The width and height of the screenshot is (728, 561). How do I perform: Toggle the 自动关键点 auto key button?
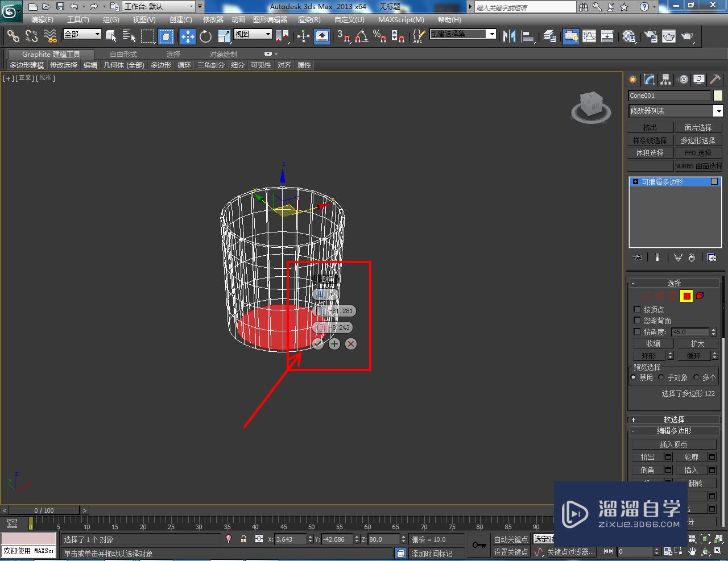tap(511, 539)
